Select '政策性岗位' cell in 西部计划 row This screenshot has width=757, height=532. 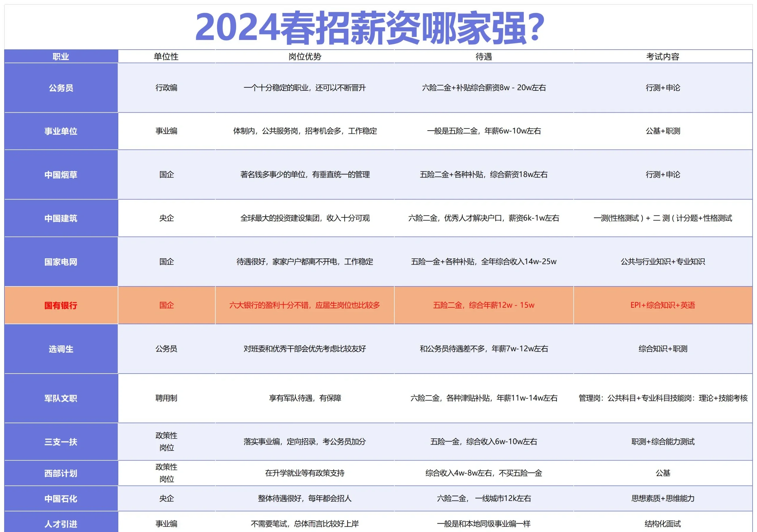click(x=166, y=473)
